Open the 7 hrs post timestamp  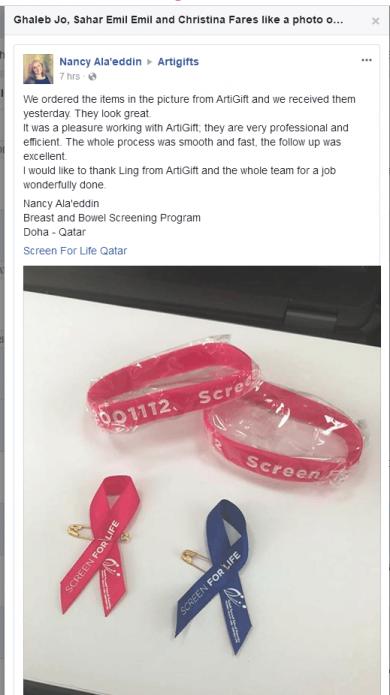70,77
